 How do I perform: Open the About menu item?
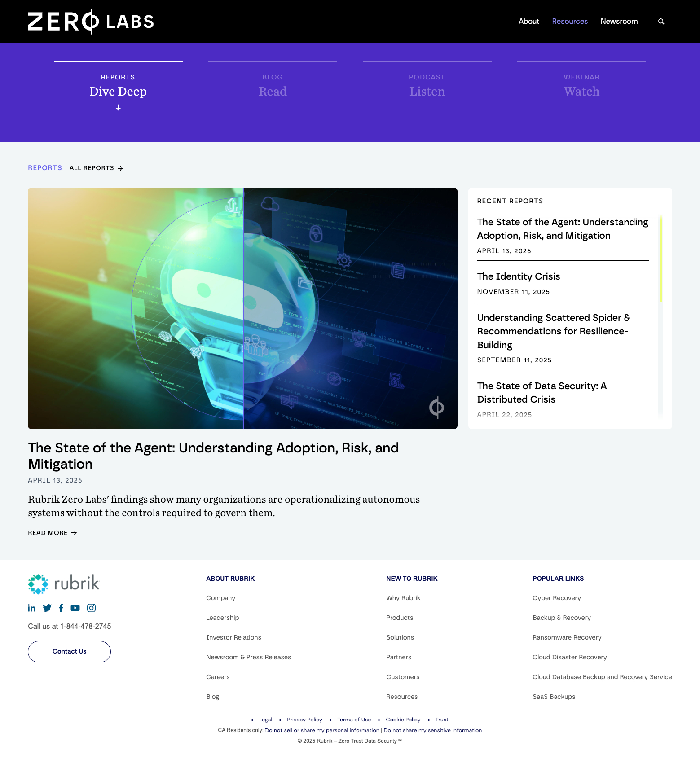tap(528, 21)
